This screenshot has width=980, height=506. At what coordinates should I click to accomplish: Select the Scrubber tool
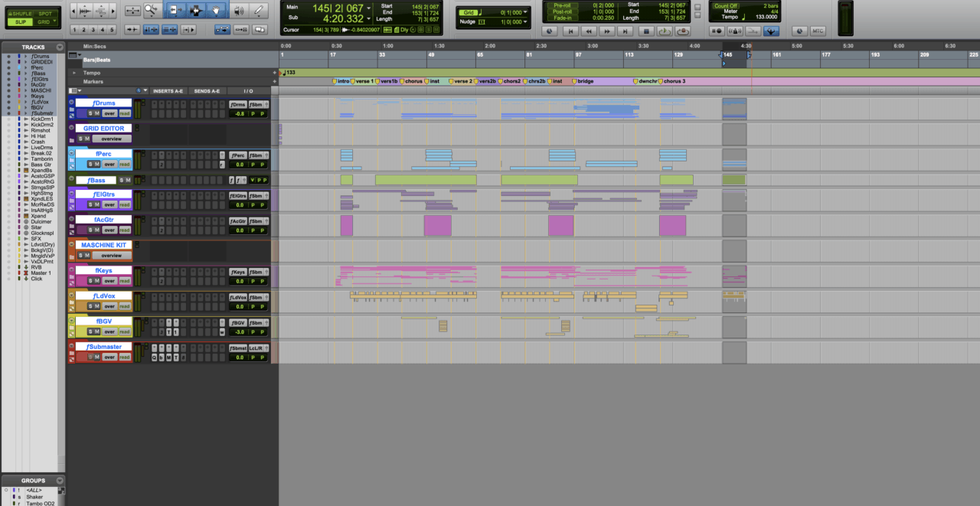(237, 11)
